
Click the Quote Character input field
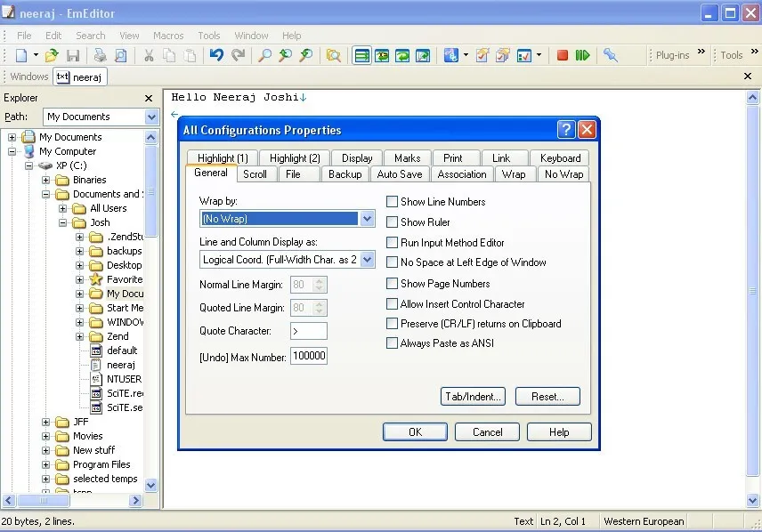coord(309,331)
